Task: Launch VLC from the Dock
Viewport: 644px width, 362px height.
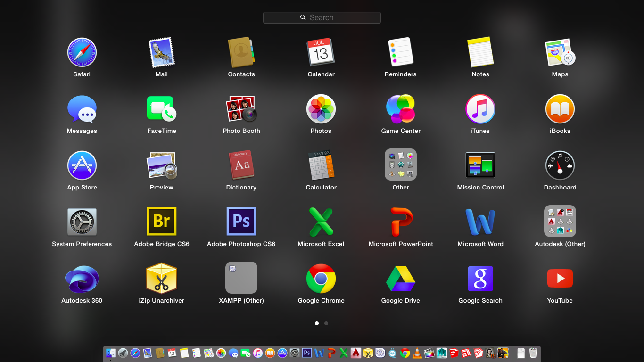Action: tap(417, 353)
